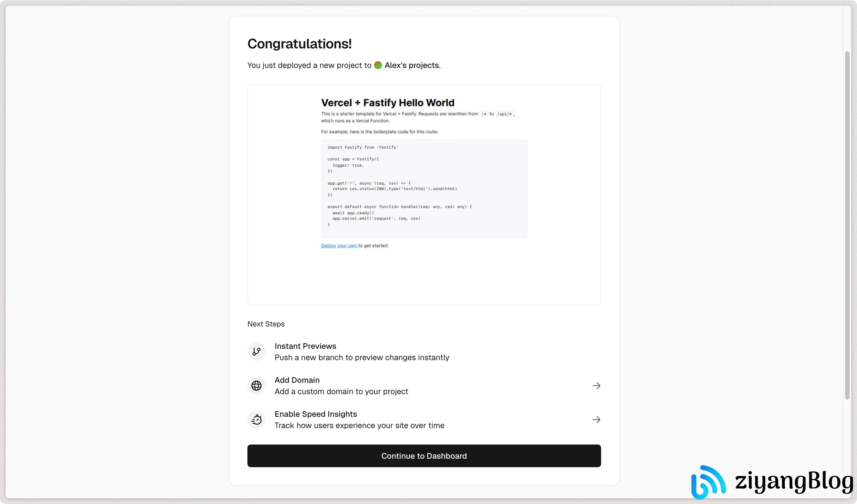This screenshot has height=504, width=857.
Task: Click the page vertical scrollbar
Action: [x=847, y=225]
